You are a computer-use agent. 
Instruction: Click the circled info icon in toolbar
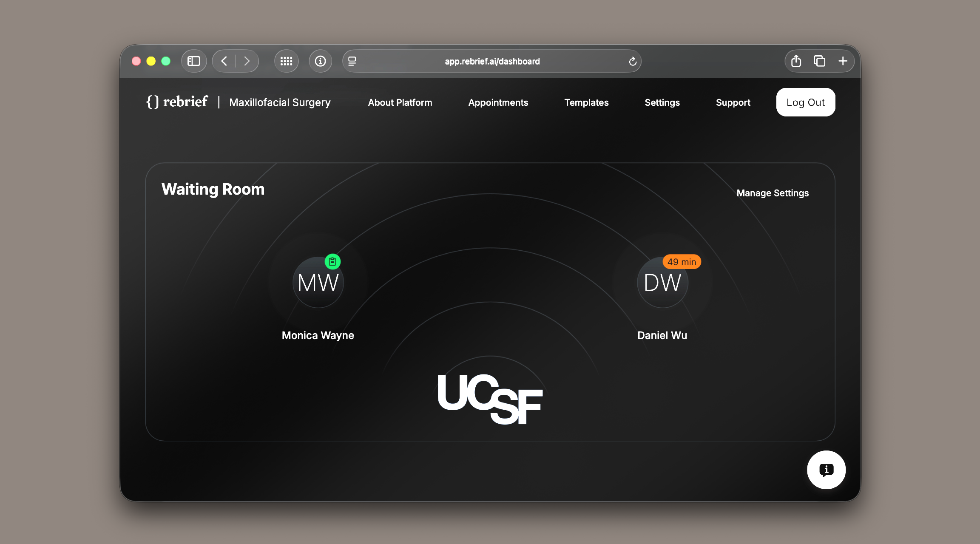point(320,61)
